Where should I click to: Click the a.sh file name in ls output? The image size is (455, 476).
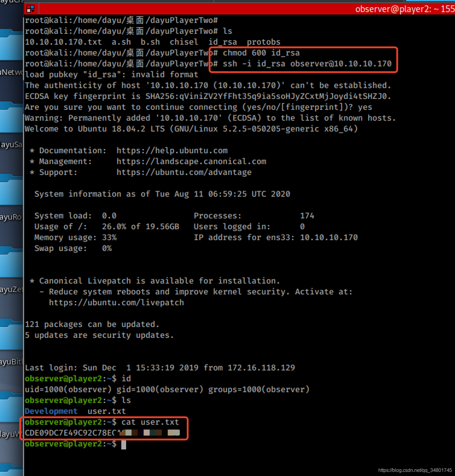click(x=121, y=42)
